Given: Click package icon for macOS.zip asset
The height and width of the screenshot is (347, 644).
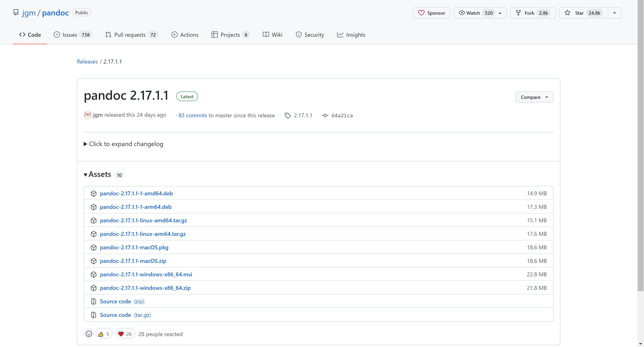Looking at the screenshot, I should point(93,261).
